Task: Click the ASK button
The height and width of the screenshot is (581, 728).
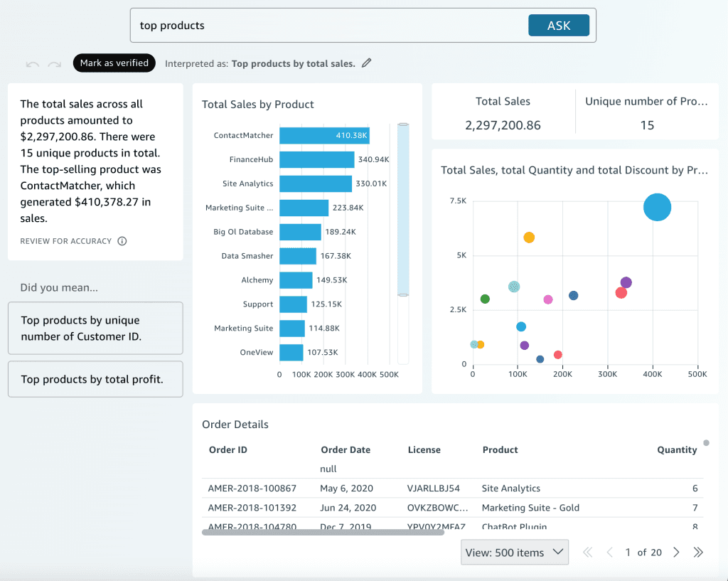Action: [559, 26]
